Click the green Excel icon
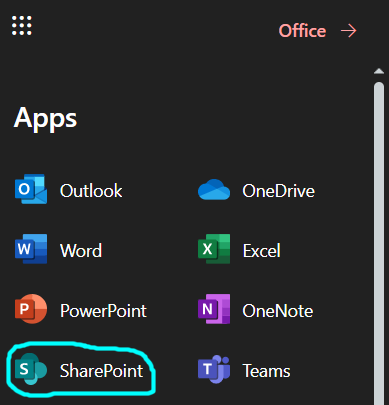Image resolution: width=389 pixels, height=405 pixels. pyautogui.click(x=214, y=249)
